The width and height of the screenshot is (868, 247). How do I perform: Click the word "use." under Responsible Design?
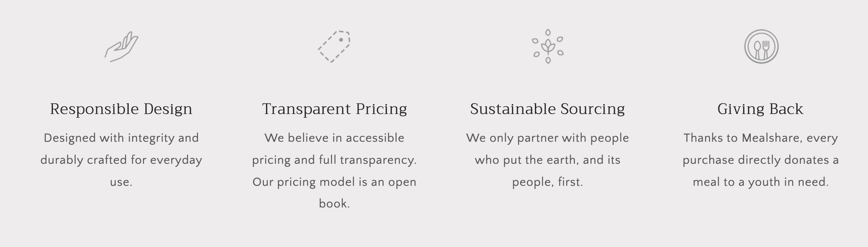pyautogui.click(x=121, y=182)
